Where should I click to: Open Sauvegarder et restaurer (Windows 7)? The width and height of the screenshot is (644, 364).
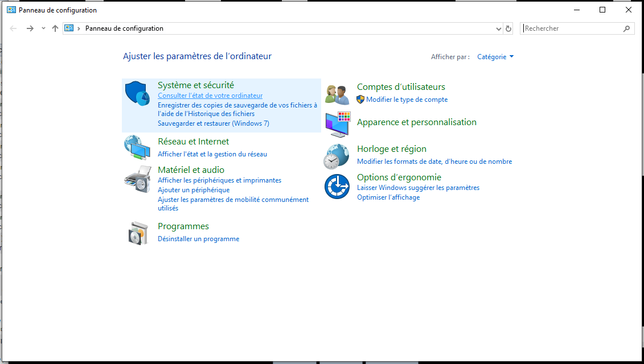point(213,123)
